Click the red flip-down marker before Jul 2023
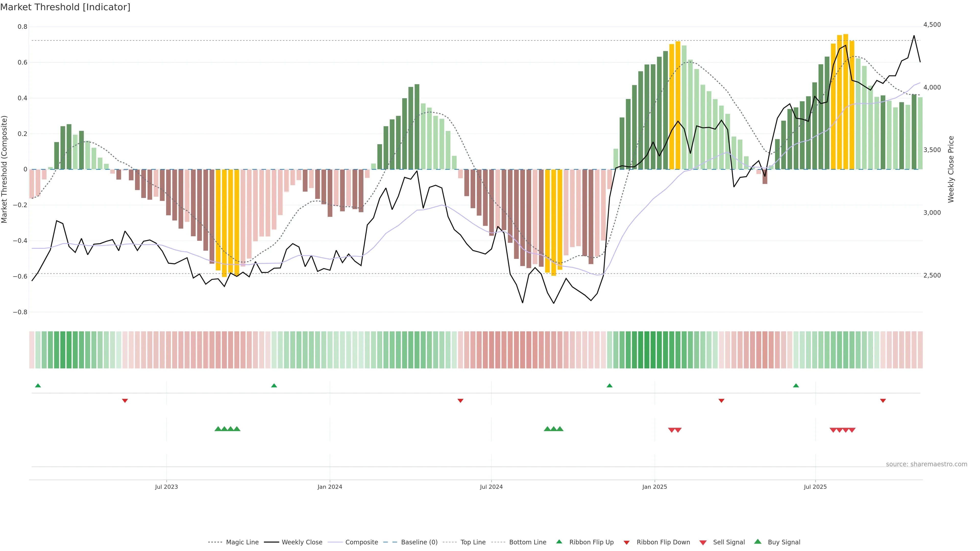This screenshot has width=980, height=551. 125,401
